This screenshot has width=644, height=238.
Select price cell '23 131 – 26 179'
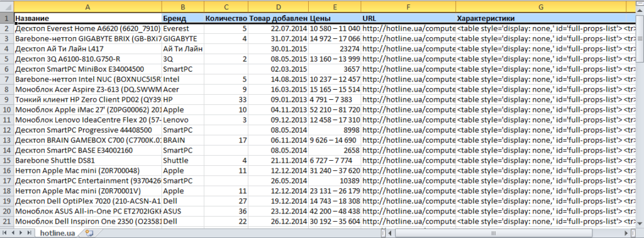point(335,191)
